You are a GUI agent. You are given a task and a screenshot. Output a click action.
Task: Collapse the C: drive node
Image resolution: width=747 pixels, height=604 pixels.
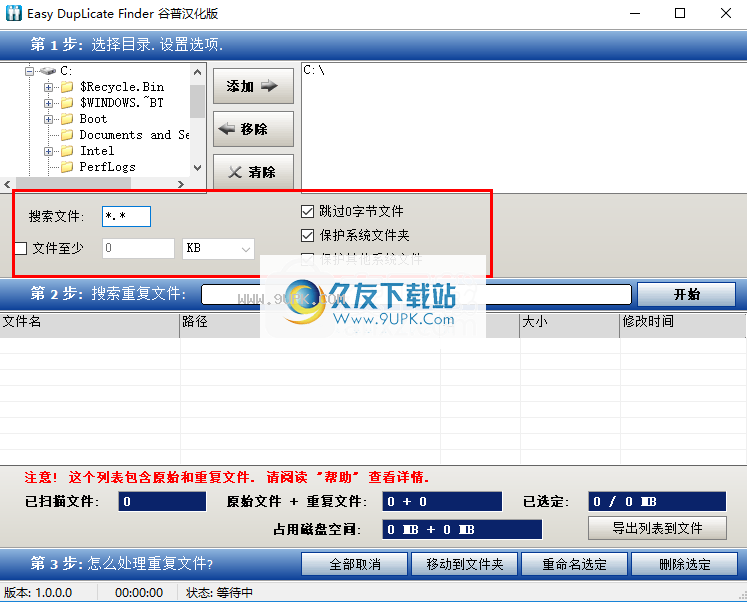click(x=30, y=71)
